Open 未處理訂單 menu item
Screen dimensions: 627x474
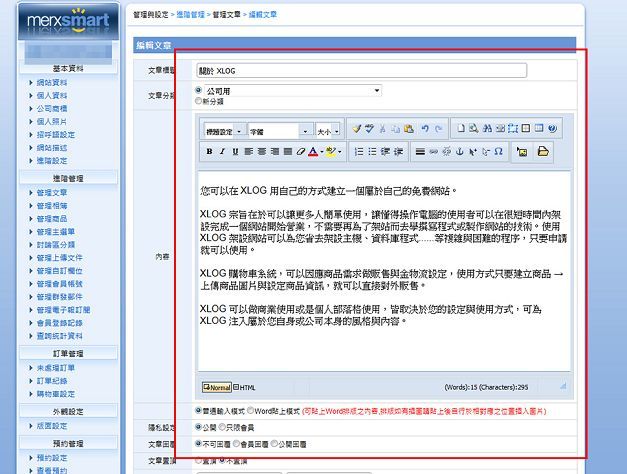click(56, 368)
